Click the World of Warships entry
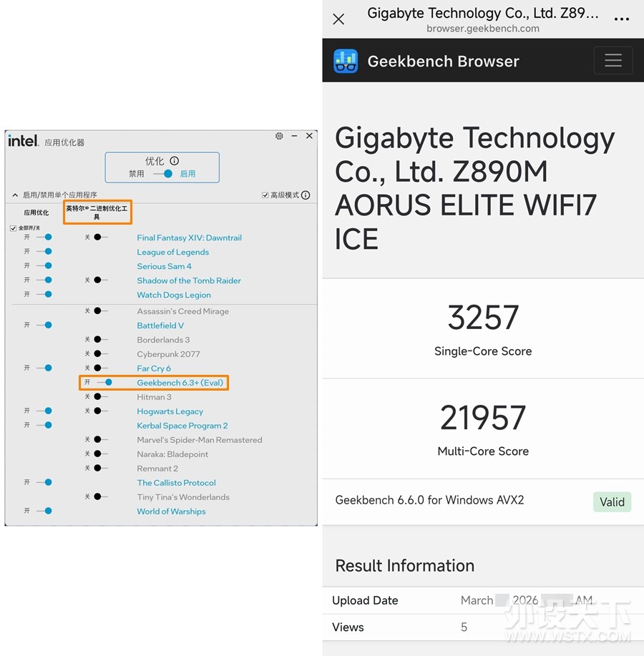This screenshot has height=656, width=644. 171,511
